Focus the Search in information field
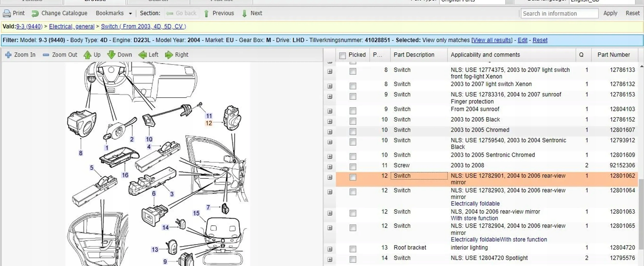 coord(560,13)
